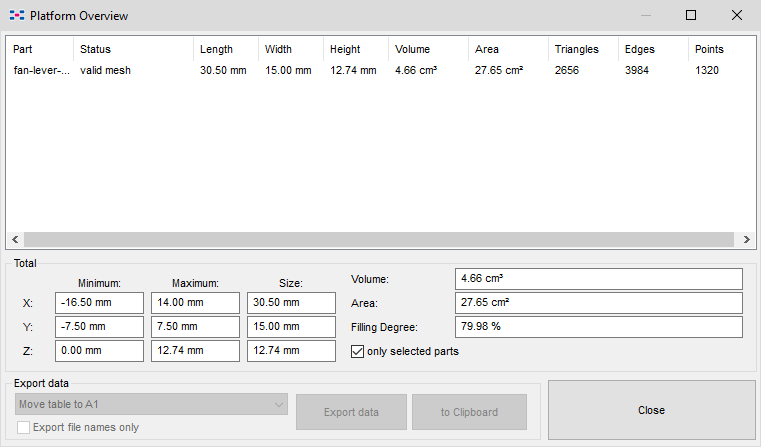The width and height of the screenshot is (761, 447).
Task: Click the Total Area field 27.65 cm²
Action: 599,303
